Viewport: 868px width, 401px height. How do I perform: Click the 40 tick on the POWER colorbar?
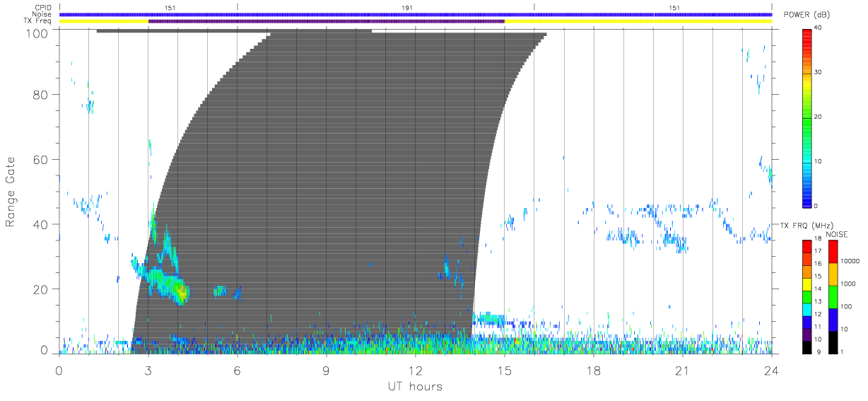pyautogui.click(x=819, y=27)
